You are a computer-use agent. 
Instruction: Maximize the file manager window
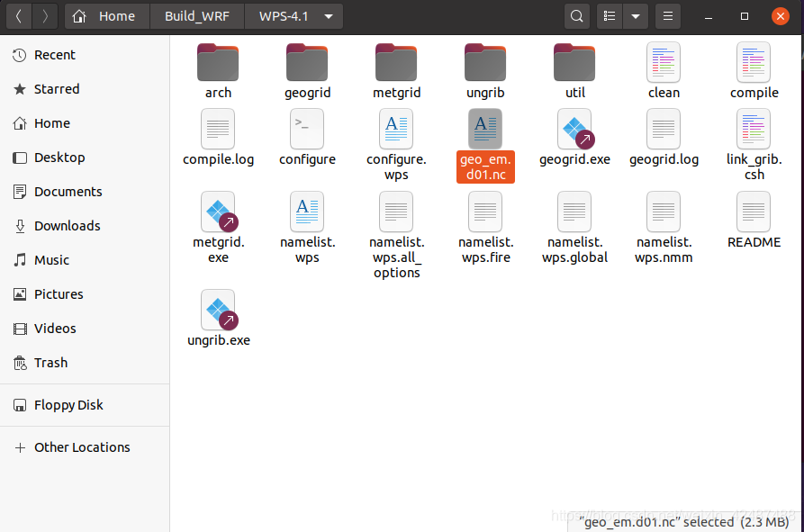[745, 16]
